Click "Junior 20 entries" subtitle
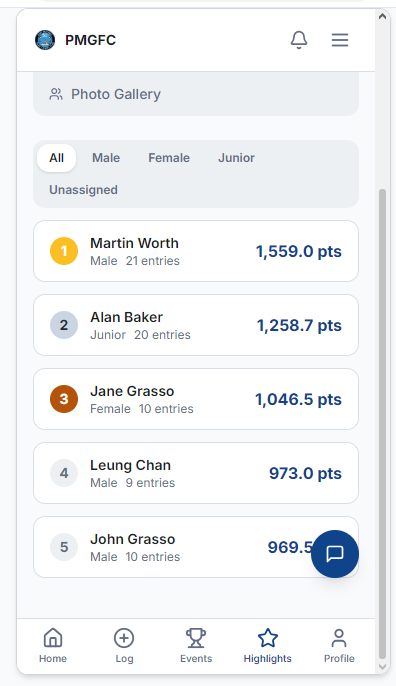 (x=140, y=335)
